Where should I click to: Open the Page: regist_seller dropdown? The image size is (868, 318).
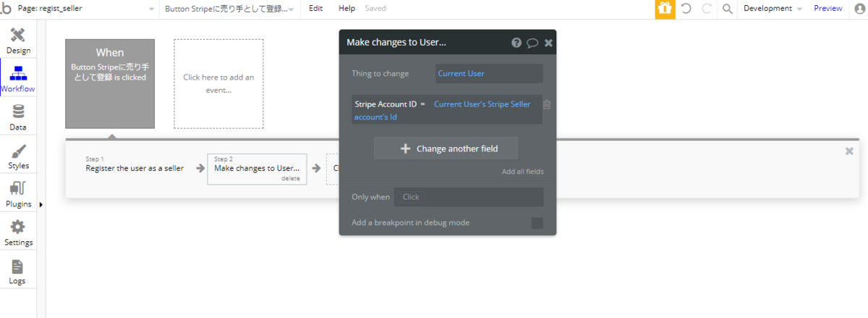coord(87,9)
